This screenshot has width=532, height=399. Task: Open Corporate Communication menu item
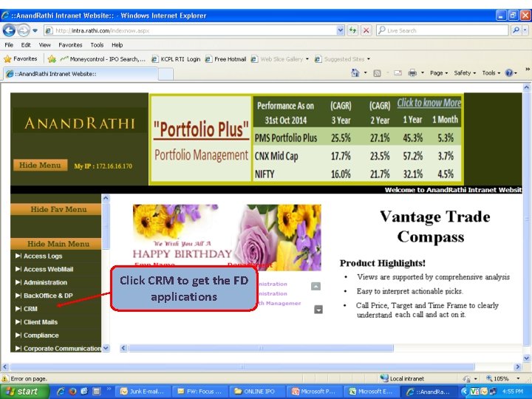pyautogui.click(x=58, y=349)
